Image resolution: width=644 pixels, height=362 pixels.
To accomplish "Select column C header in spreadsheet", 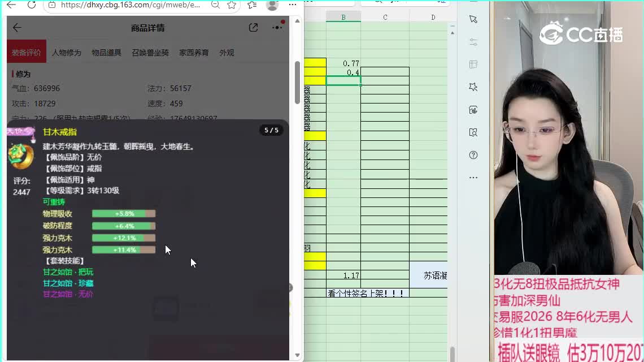I will click(x=385, y=18).
